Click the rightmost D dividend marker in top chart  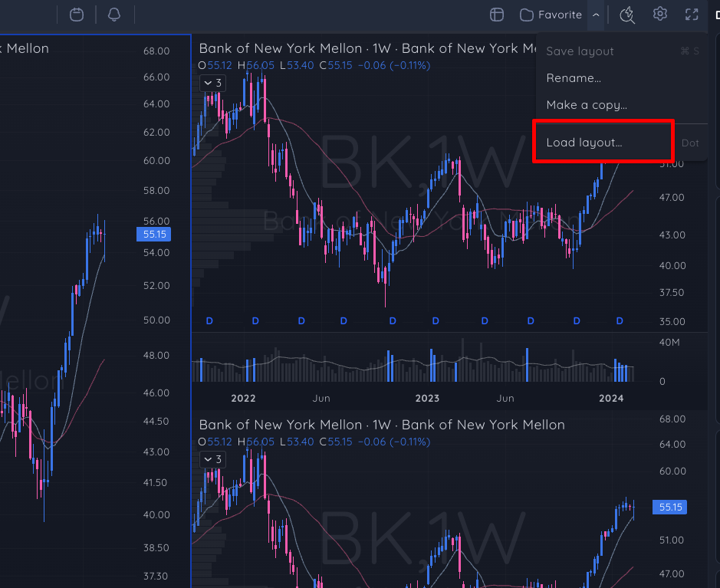pyautogui.click(x=620, y=321)
